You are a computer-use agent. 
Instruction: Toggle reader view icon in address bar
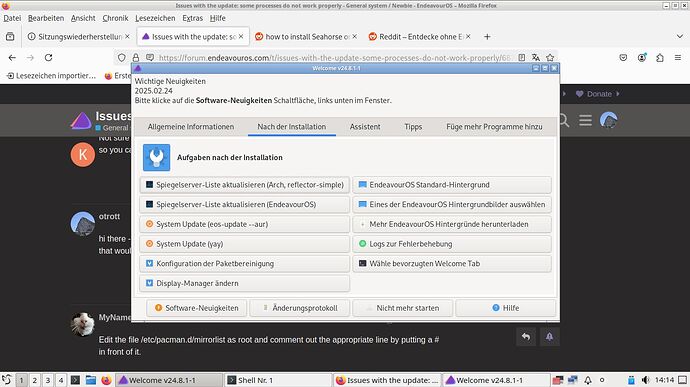coord(521,58)
